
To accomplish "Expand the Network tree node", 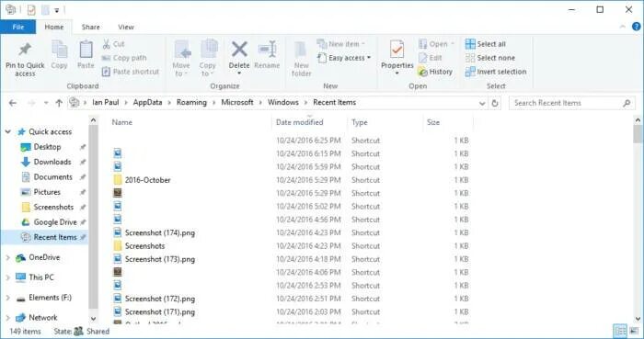I will point(7,318).
